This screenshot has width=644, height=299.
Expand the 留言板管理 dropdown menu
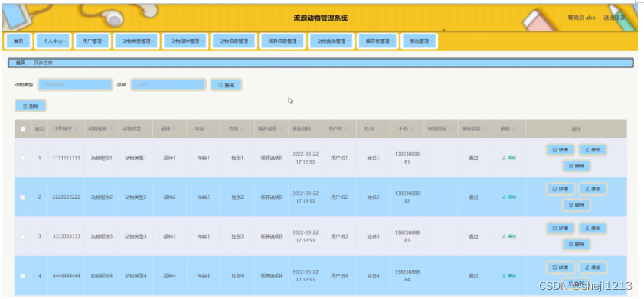click(x=377, y=41)
